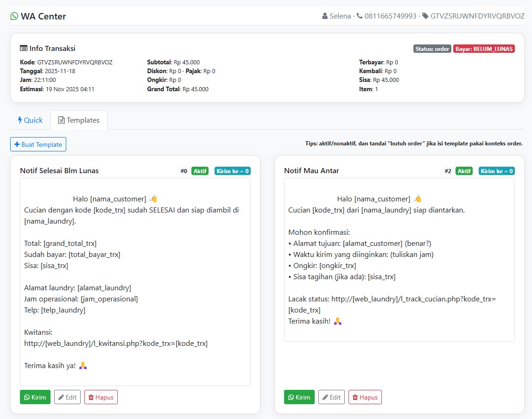532x419 pixels.
Task: Click the lightning bolt icon on Quick tab
Action: [x=20, y=120]
